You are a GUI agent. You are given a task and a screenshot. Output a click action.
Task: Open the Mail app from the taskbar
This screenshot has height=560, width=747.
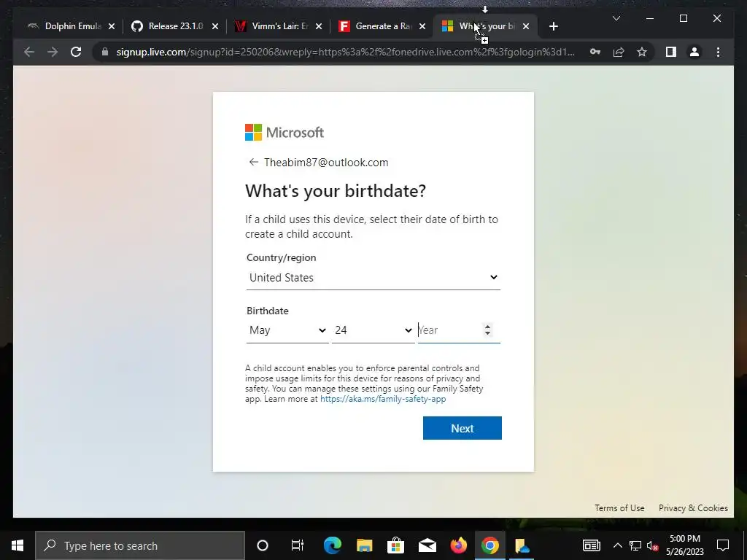coord(427,545)
